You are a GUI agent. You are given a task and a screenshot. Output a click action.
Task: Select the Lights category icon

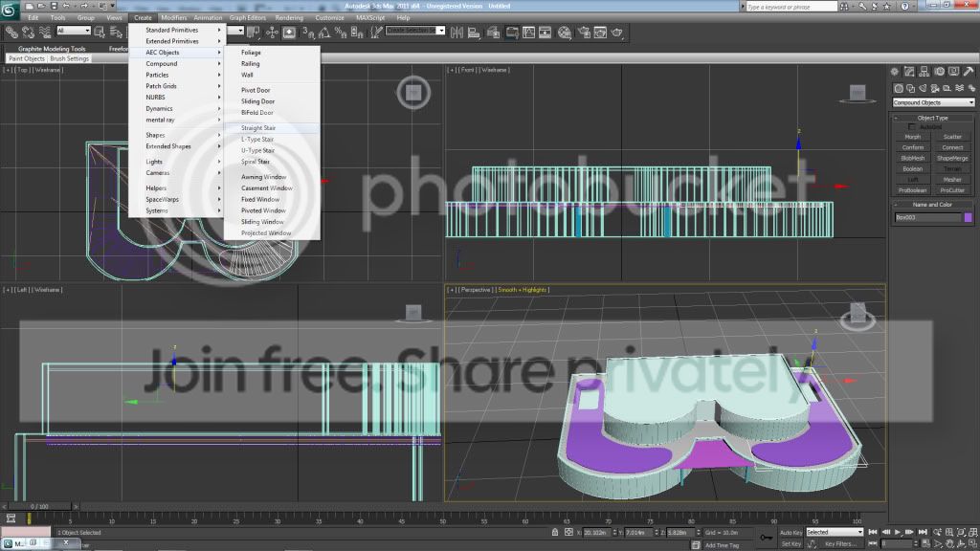point(924,89)
